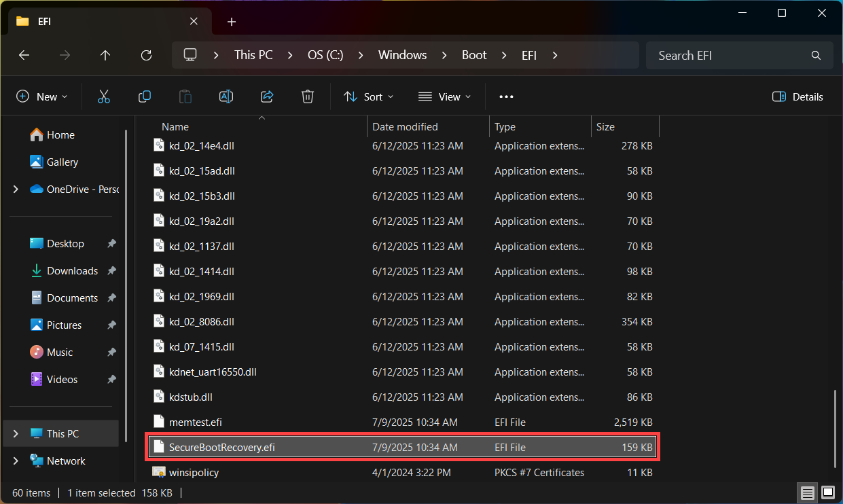
Task: Expand chevron after Windows in address bar
Action: click(445, 56)
